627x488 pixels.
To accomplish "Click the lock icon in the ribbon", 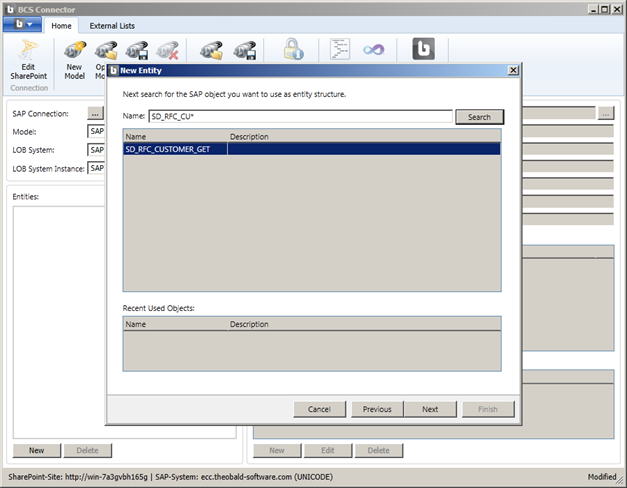I will 293,49.
